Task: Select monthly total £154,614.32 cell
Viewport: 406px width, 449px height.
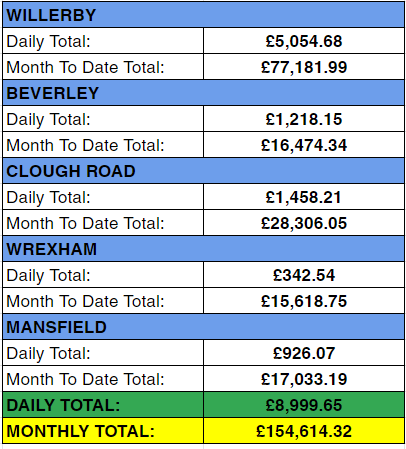Action: [x=304, y=431]
